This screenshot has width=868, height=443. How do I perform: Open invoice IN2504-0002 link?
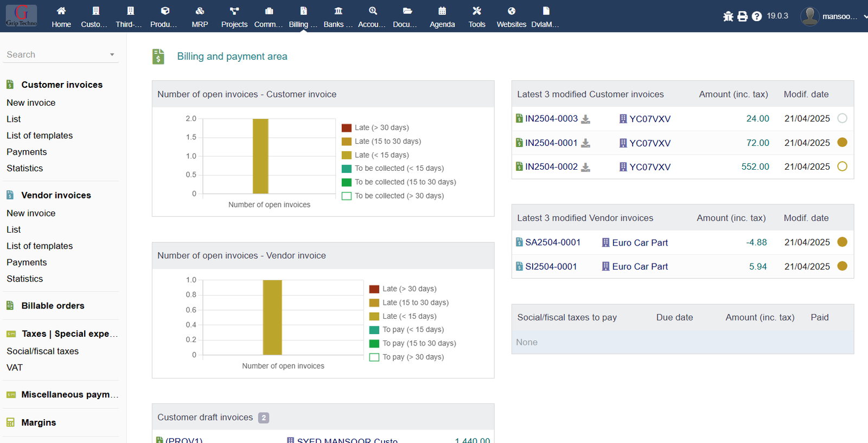pyautogui.click(x=551, y=167)
